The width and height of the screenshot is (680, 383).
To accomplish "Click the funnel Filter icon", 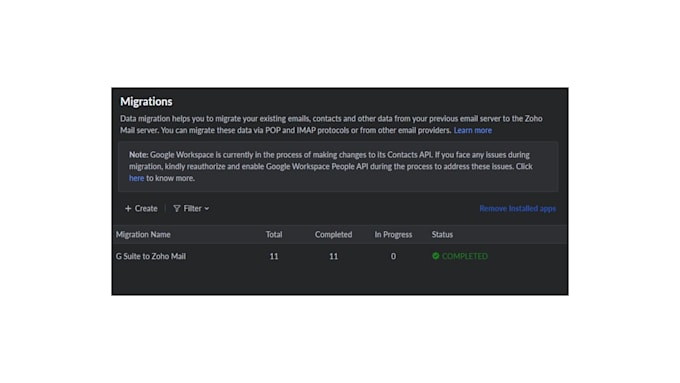I will pos(177,209).
